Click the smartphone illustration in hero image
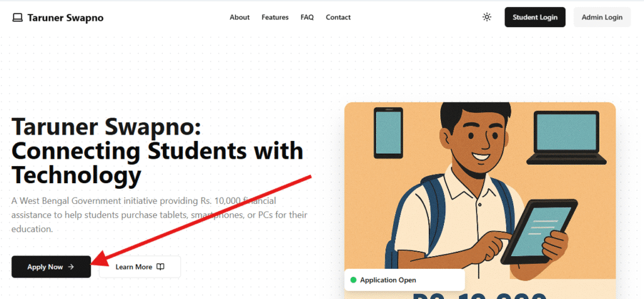The width and height of the screenshot is (644, 299). tap(388, 132)
